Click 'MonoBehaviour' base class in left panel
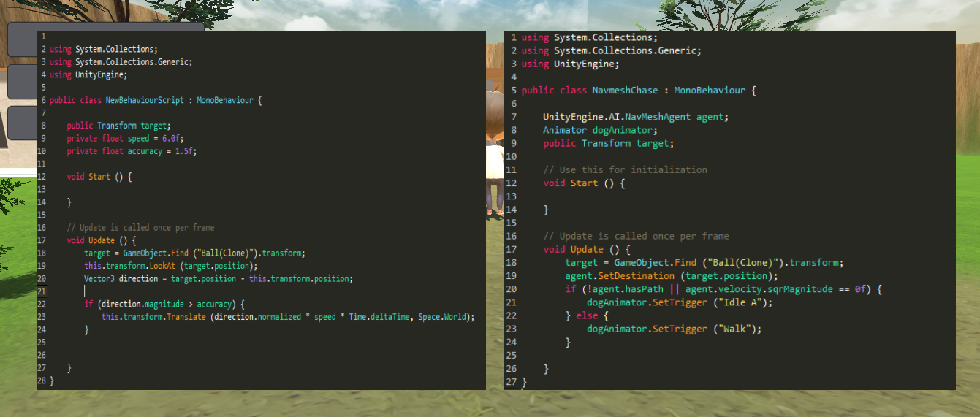 (x=225, y=100)
